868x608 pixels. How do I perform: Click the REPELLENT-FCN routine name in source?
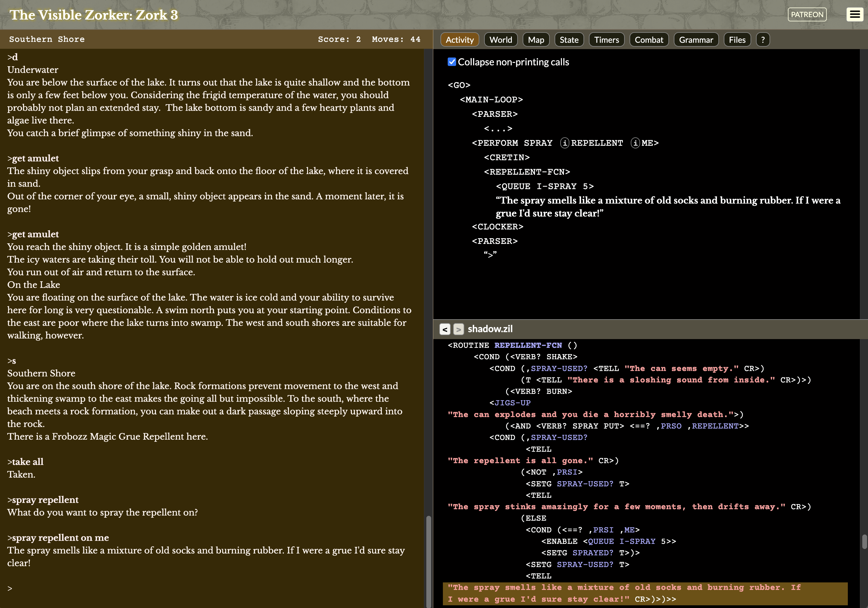coord(528,345)
